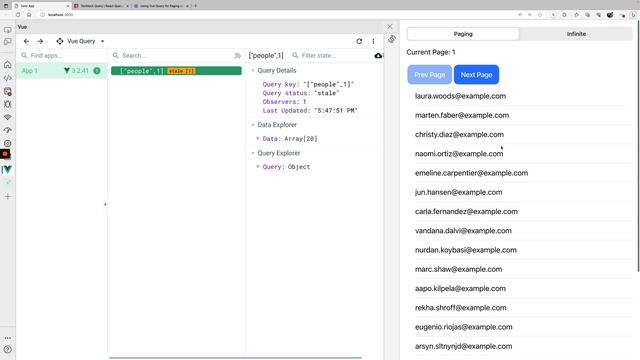Click the link icon below panel close button

pyautogui.click(x=392, y=39)
